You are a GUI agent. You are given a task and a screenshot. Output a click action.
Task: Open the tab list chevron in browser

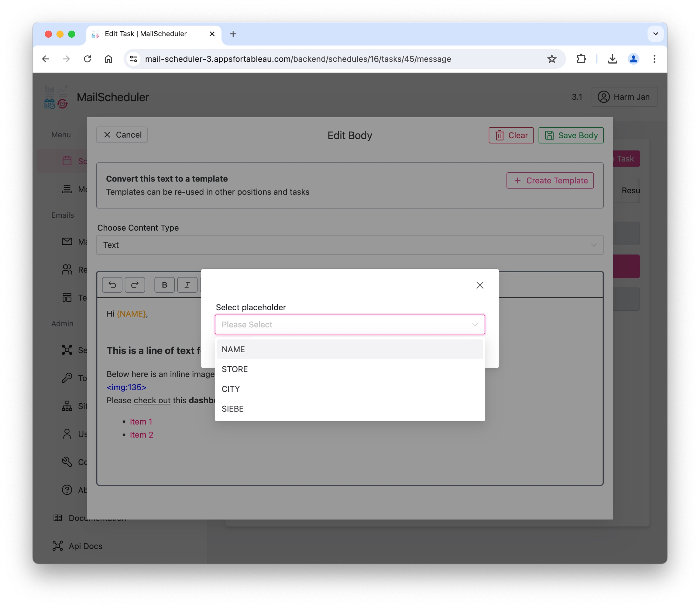point(655,34)
